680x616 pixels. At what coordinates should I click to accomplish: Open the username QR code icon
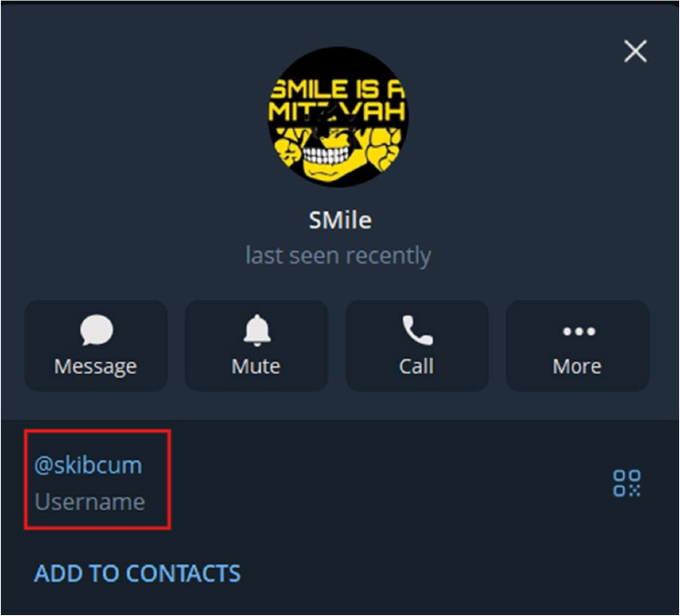[626, 484]
